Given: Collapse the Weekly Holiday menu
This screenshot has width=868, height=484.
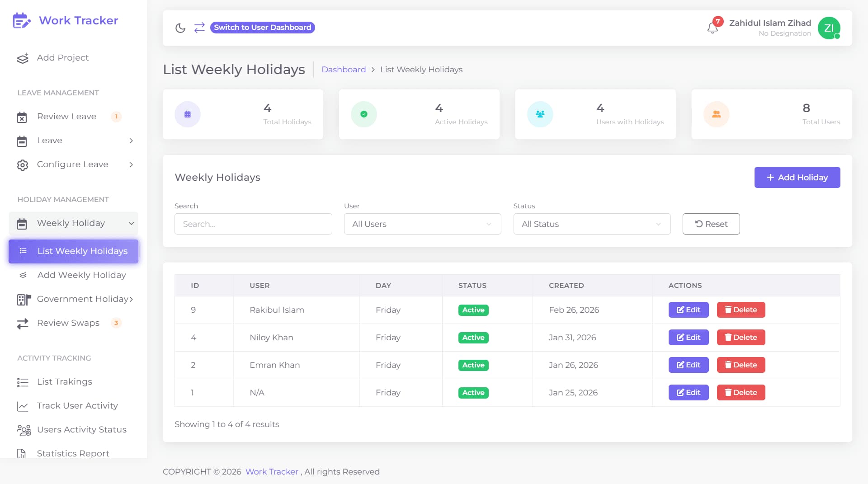Looking at the screenshot, I should point(73,223).
